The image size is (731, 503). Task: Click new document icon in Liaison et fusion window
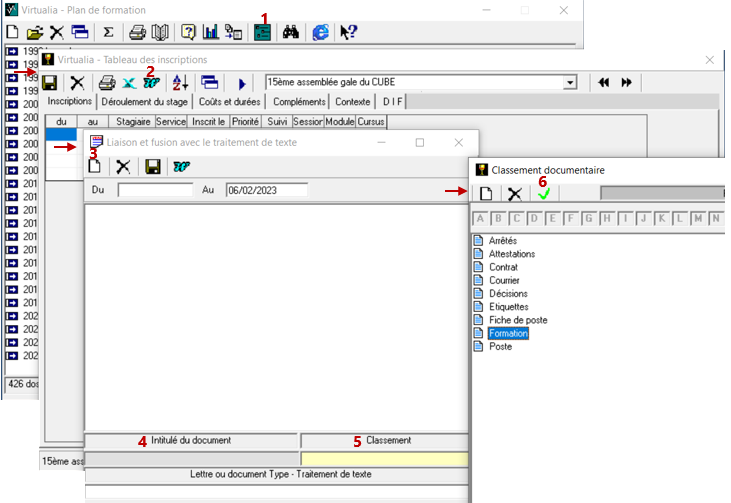point(97,167)
